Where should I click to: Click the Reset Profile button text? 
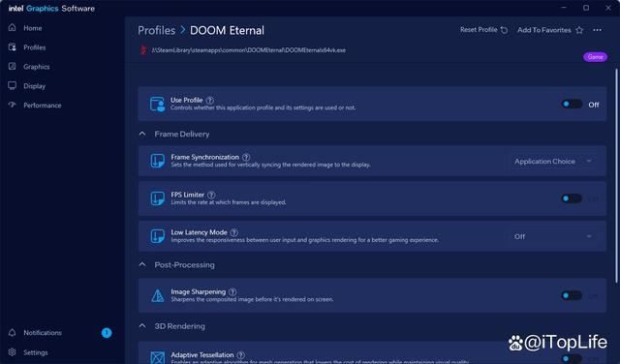click(x=479, y=30)
